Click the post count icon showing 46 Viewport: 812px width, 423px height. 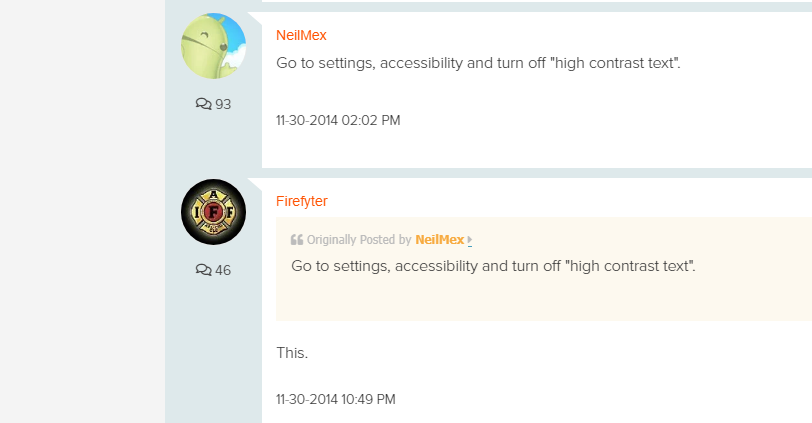[x=204, y=270]
